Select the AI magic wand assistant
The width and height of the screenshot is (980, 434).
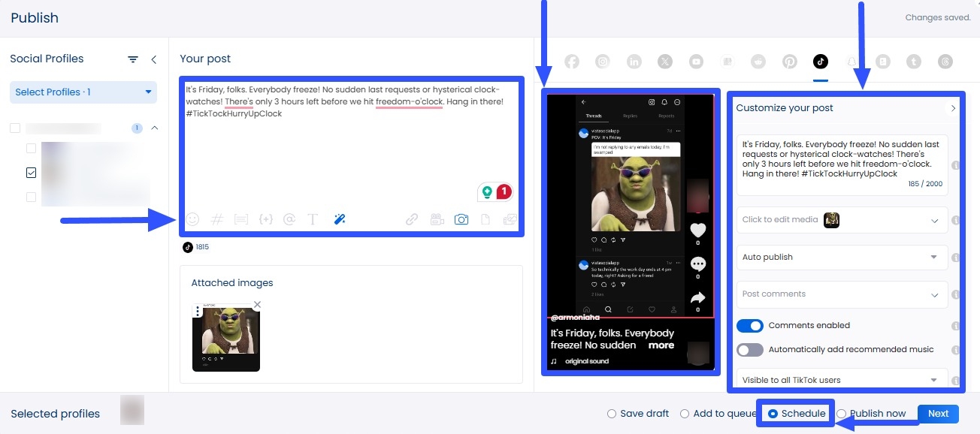(339, 219)
